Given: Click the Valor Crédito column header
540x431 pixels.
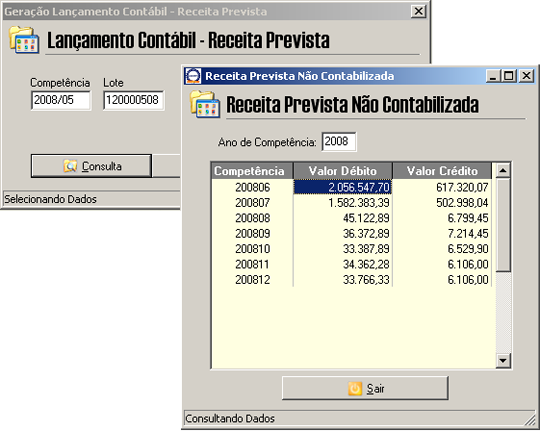Looking at the screenshot, I should [442, 171].
